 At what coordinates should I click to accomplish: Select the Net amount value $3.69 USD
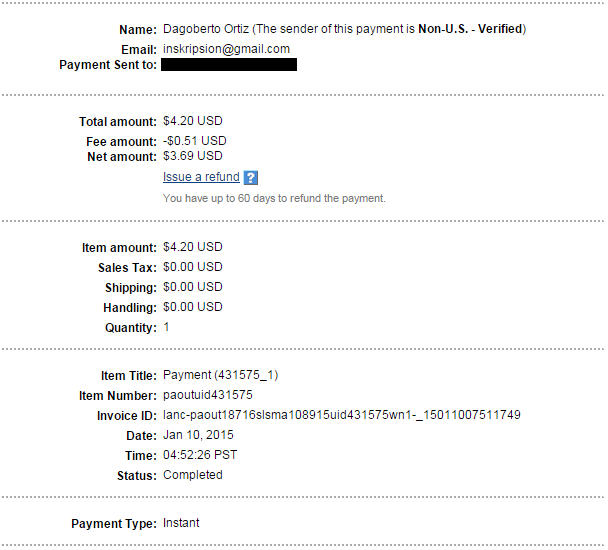[193, 156]
